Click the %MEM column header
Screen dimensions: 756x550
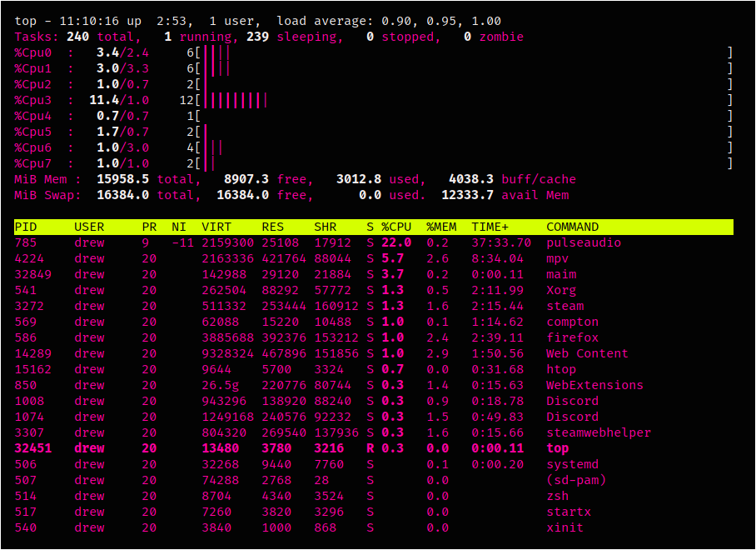coord(441,227)
